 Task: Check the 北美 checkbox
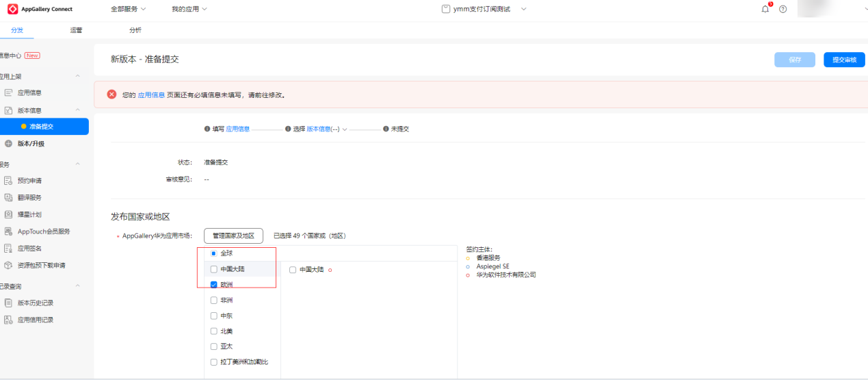point(214,331)
